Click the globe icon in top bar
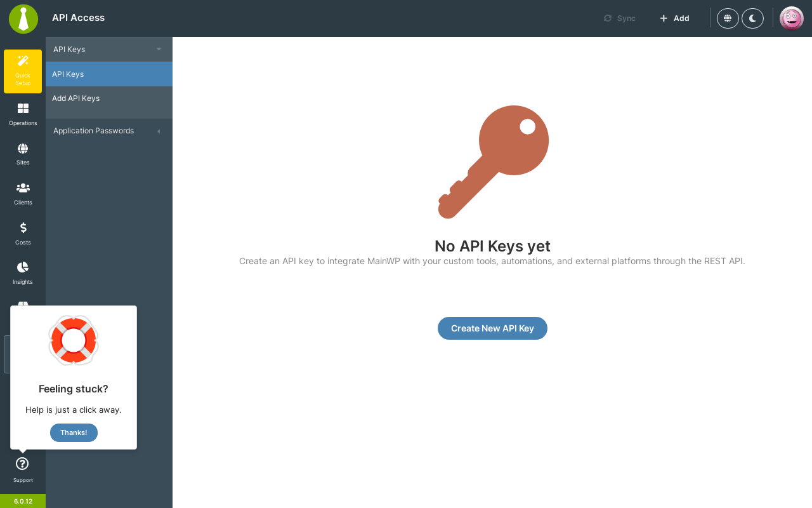 point(728,18)
